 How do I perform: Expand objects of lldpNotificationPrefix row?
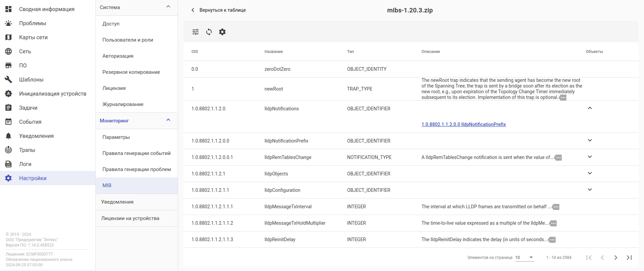point(590,141)
